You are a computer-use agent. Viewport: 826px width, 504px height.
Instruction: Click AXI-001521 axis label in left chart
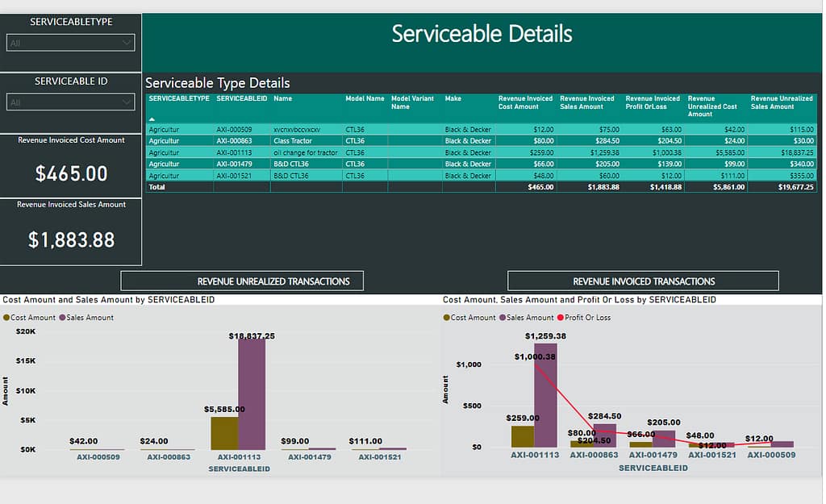tap(379, 457)
